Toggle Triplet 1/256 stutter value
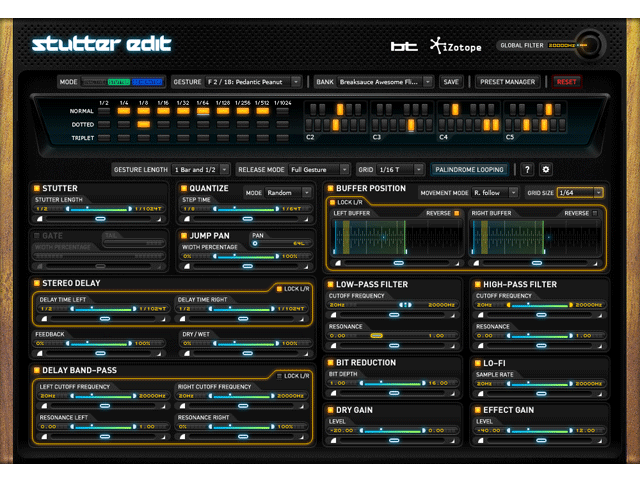Viewport: 640px width, 480px height. tap(242, 138)
